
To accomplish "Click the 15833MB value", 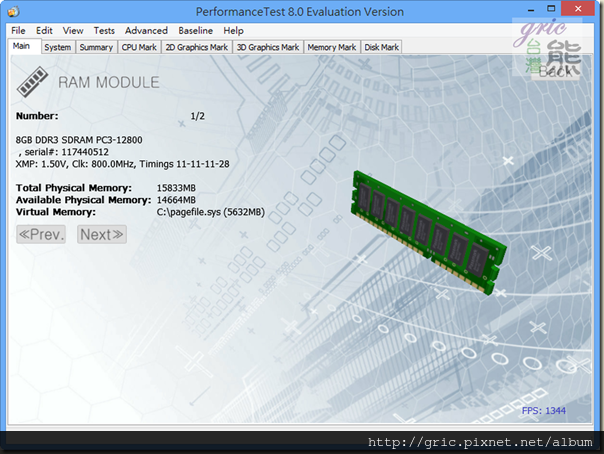I will (176, 188).
